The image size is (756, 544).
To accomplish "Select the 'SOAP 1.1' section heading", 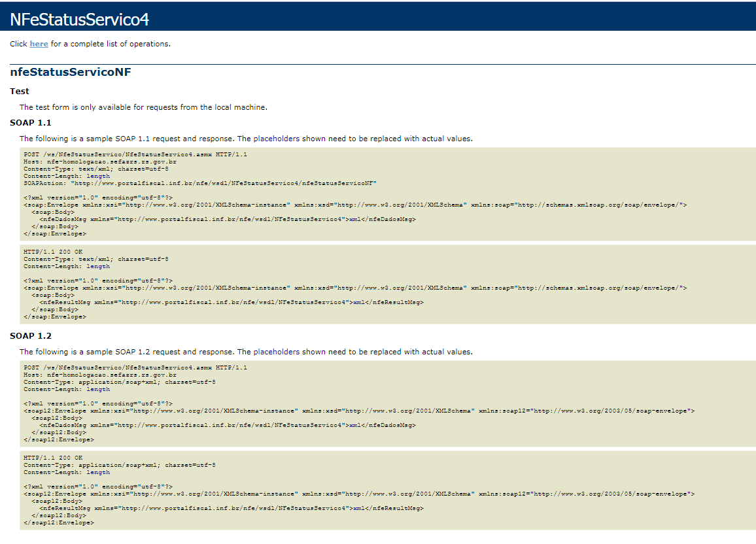I will point(30,123).
